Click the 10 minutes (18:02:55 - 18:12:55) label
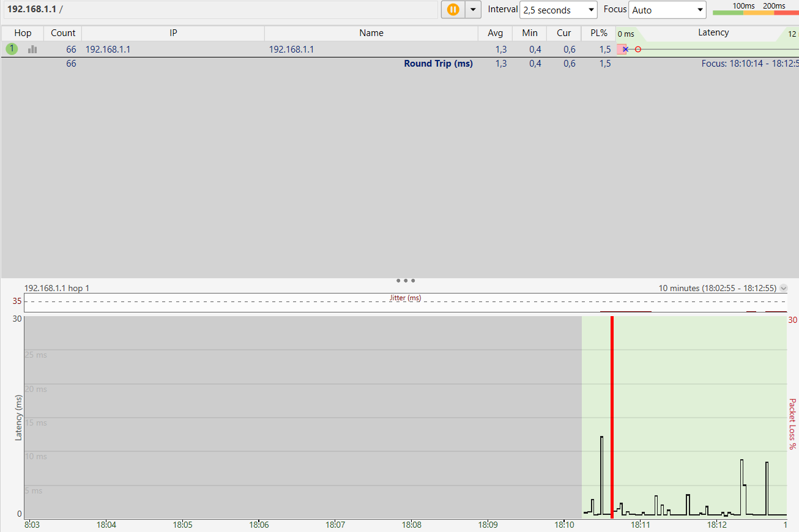799x532 pixels. pos(717,288)
